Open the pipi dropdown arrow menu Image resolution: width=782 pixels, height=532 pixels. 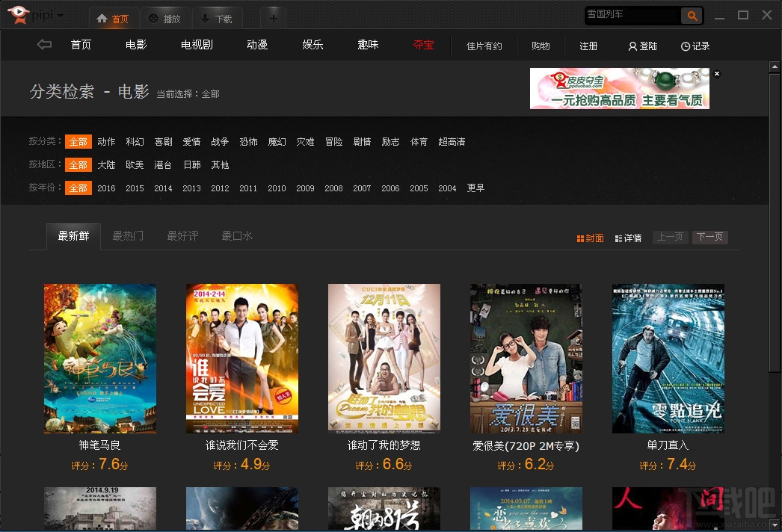pyautogui.click(x=61, y=16)
